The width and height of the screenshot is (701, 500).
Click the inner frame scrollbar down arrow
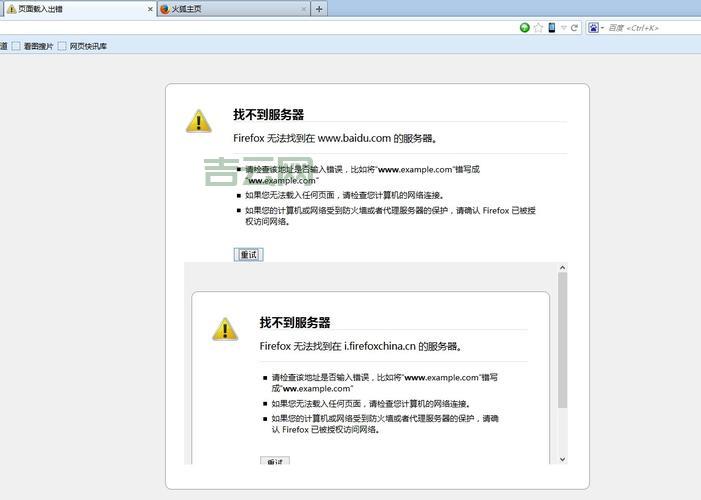point(562,459)
